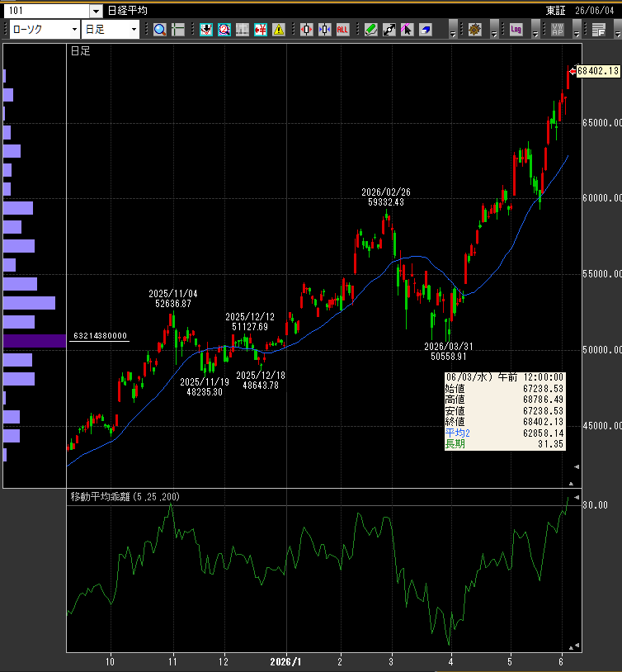Click the narrow candlestick spacing icon

coord(325,30)
